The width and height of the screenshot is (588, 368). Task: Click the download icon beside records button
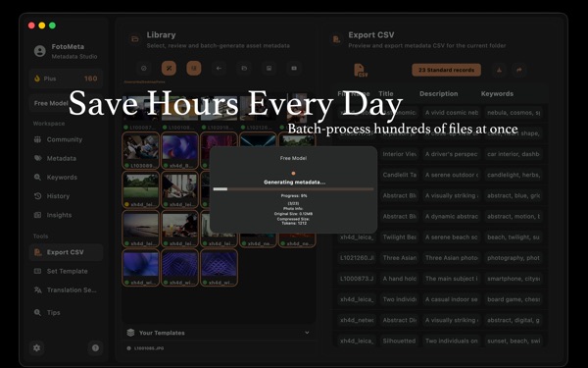tap(499, 70)
